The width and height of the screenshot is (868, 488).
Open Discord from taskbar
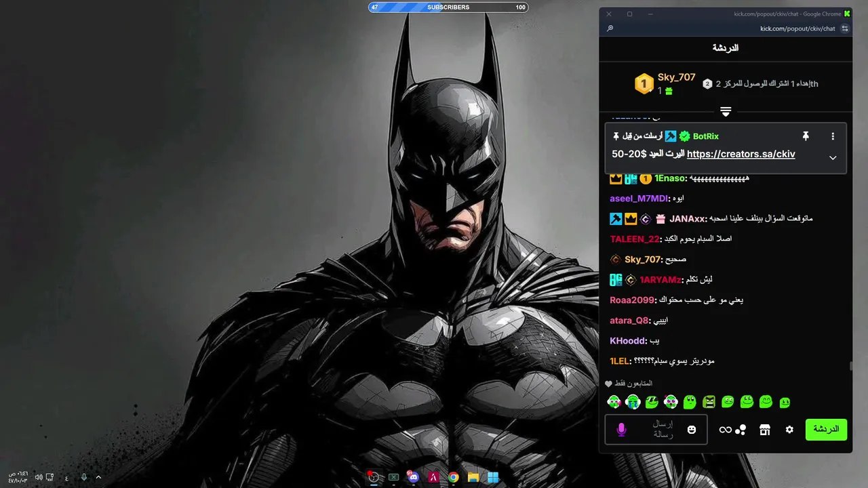point(413,477)
